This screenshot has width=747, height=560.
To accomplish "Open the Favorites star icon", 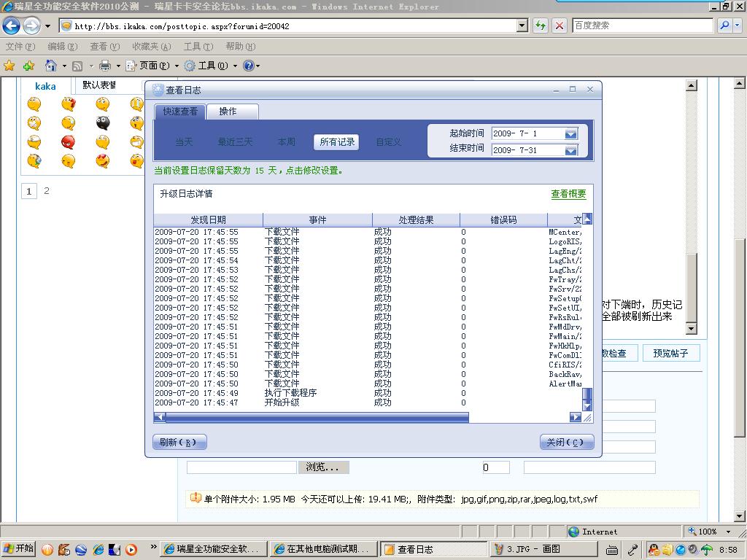I will [x=9, y=66].
